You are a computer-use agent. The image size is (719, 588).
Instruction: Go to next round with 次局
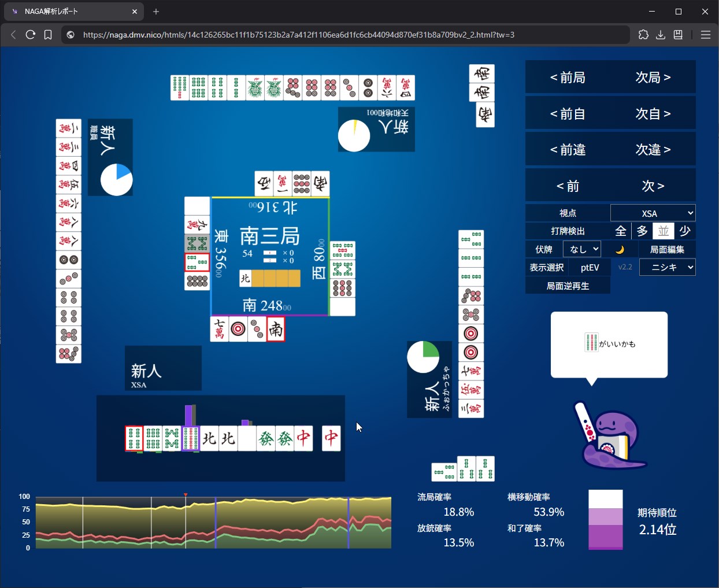(653, 77)
